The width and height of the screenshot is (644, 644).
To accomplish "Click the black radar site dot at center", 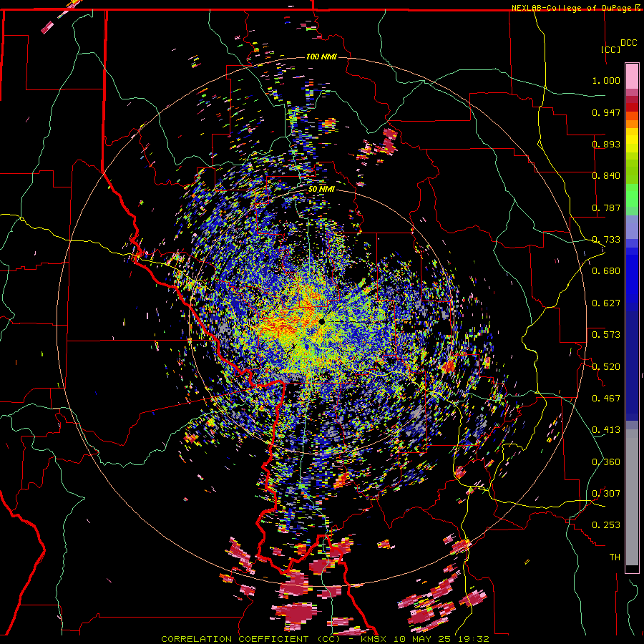I will 322,321.
